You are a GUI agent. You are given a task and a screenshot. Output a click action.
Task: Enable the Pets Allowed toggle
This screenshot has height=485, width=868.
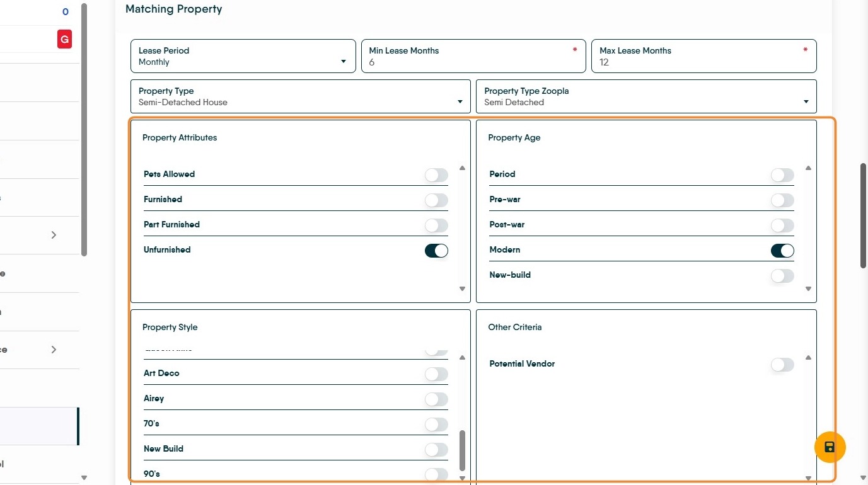click(x=436, y=175)
